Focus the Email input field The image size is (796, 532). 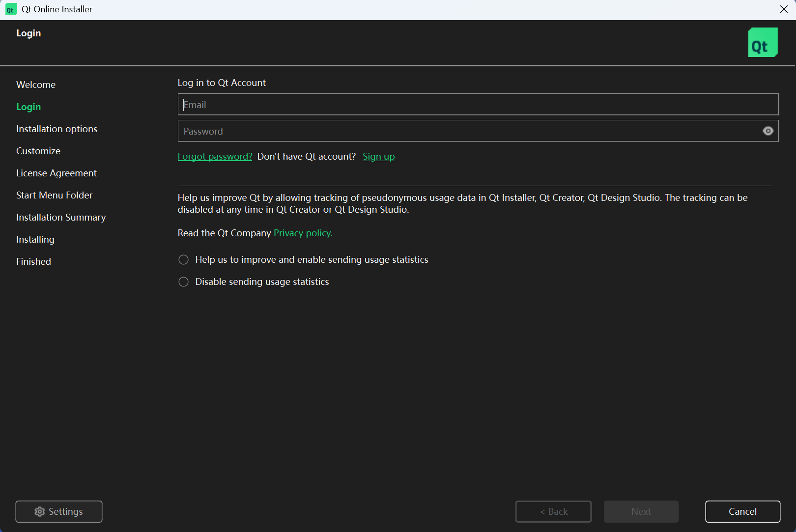(x=478, y=105)
